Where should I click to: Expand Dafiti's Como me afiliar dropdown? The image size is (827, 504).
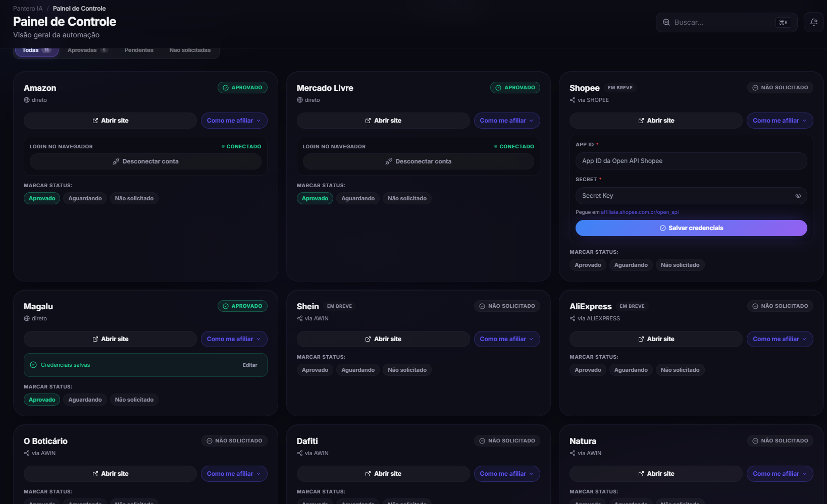(x=507, y=474)
